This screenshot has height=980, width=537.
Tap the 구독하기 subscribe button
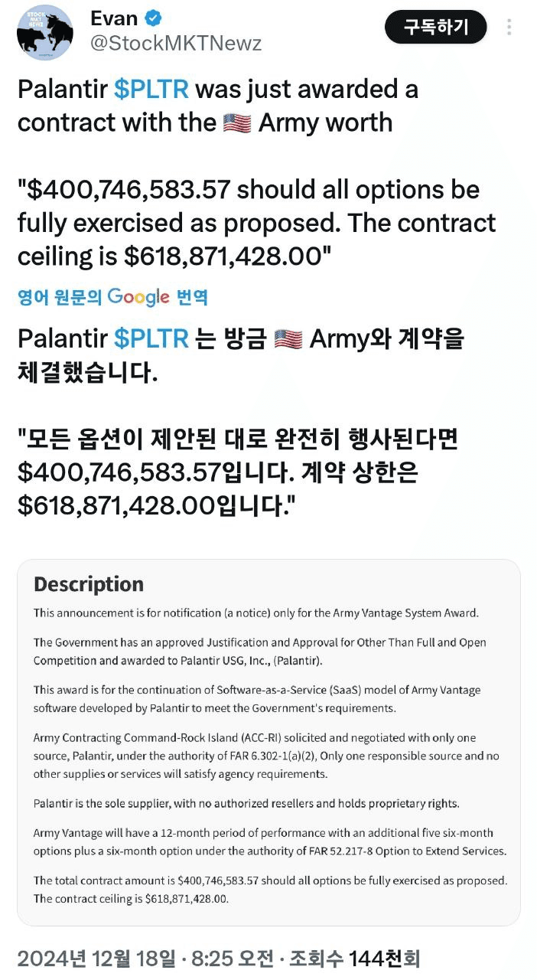coord(436,28)
